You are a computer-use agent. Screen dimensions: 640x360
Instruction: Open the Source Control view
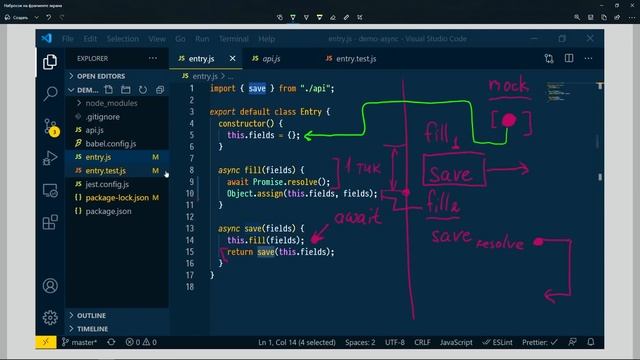(x=51, y=127)
